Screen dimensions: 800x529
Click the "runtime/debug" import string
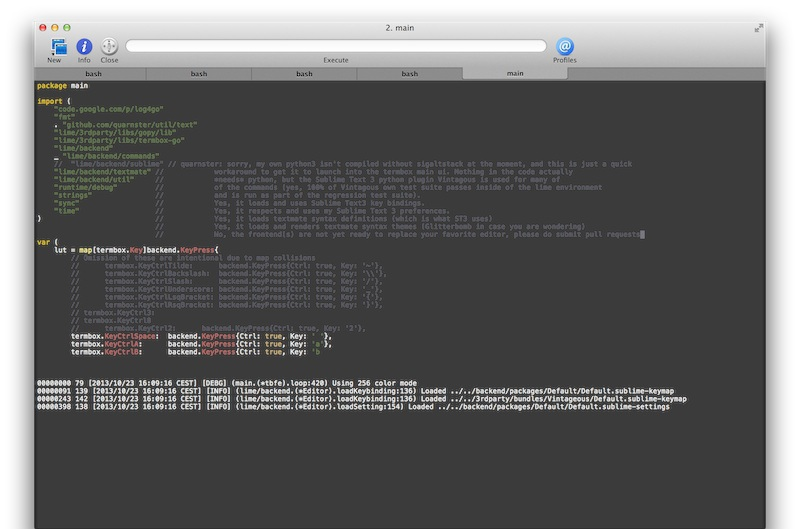[86, 187]
